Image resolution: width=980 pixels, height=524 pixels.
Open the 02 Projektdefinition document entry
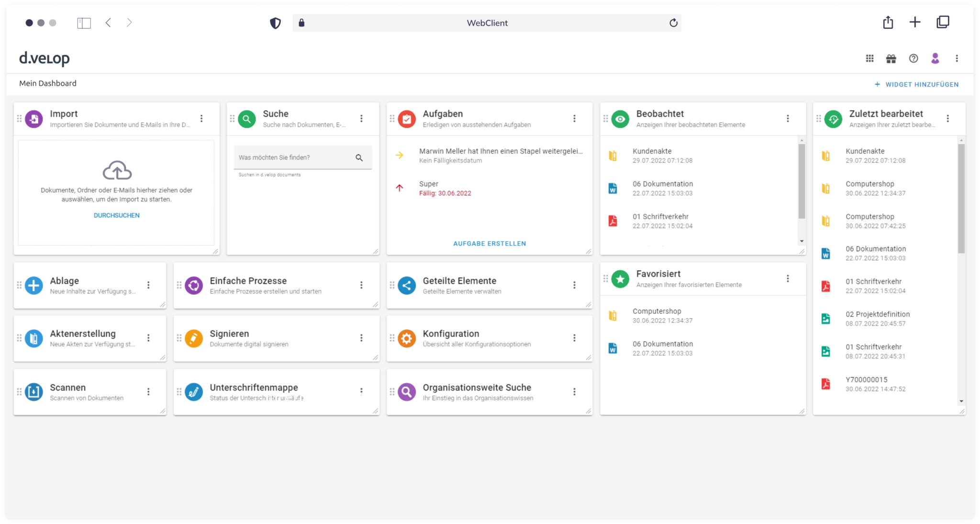pos(877,314)
